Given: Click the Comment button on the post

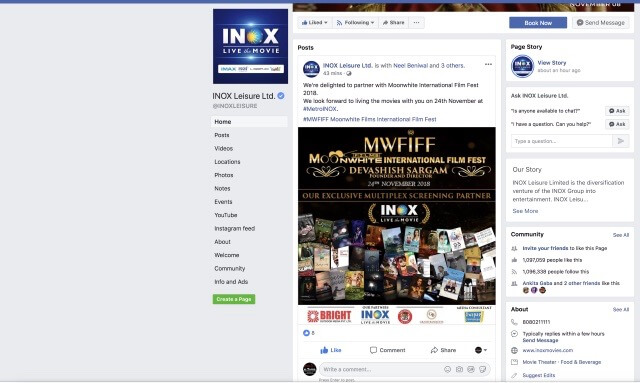Looking at the screenshot, I should pyautogui.click(x=387, y=350).
